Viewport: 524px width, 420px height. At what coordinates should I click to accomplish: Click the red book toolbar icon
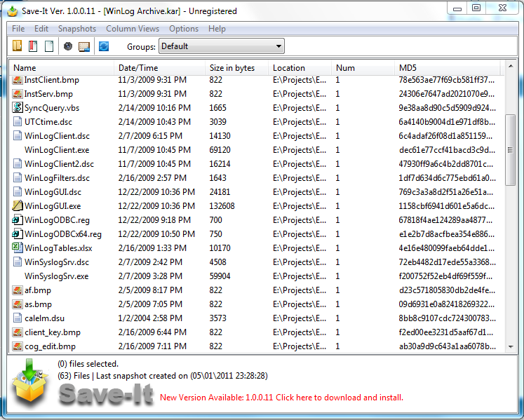(33, 46)
